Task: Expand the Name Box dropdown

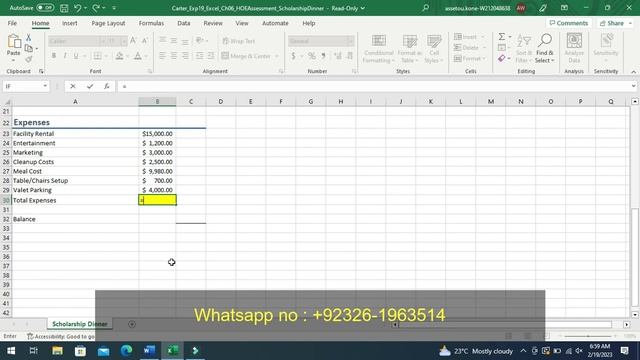Action: point(45,86)
